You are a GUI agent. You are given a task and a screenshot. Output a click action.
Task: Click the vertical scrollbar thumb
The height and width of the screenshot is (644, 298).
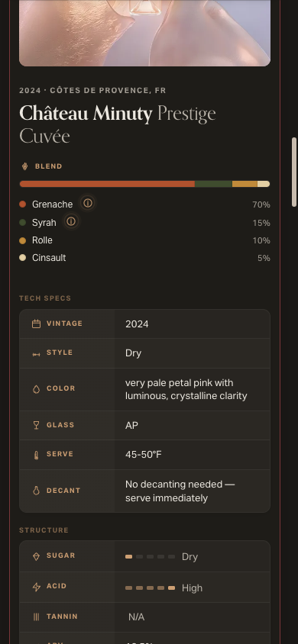click(294, 172)
